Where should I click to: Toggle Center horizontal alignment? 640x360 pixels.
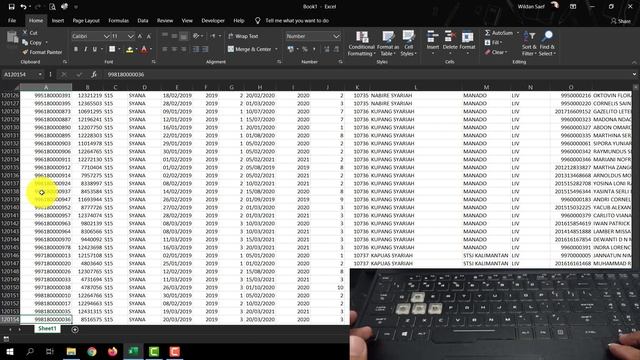tap(174, 49)
